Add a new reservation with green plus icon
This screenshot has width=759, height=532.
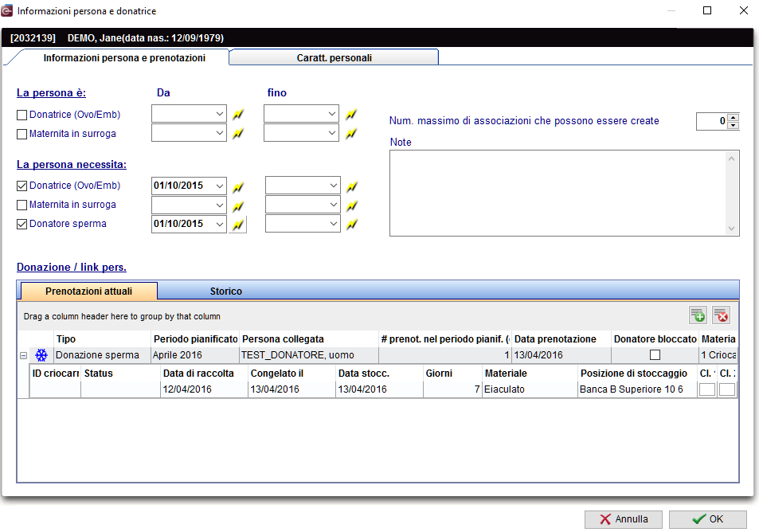pos(698,315)
